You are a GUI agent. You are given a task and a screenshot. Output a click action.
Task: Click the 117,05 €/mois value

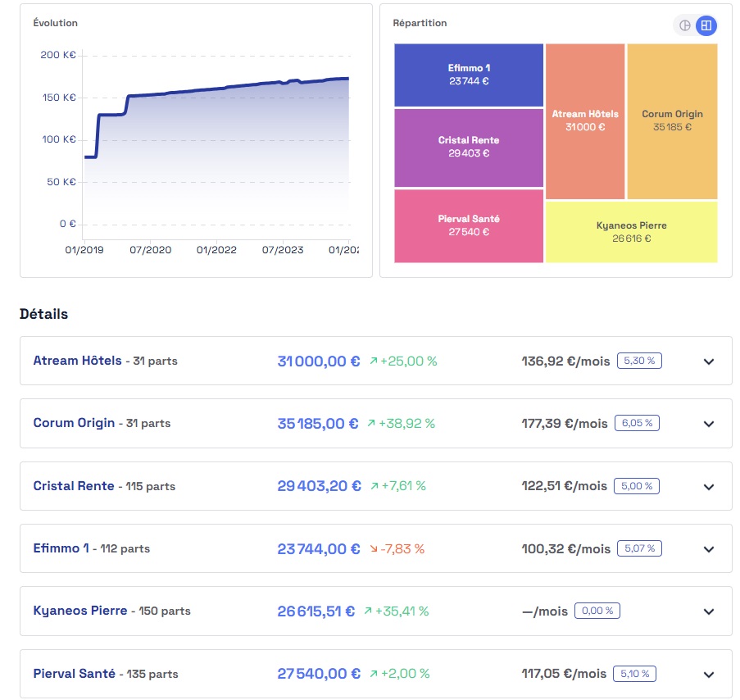(x=564, y=674)
